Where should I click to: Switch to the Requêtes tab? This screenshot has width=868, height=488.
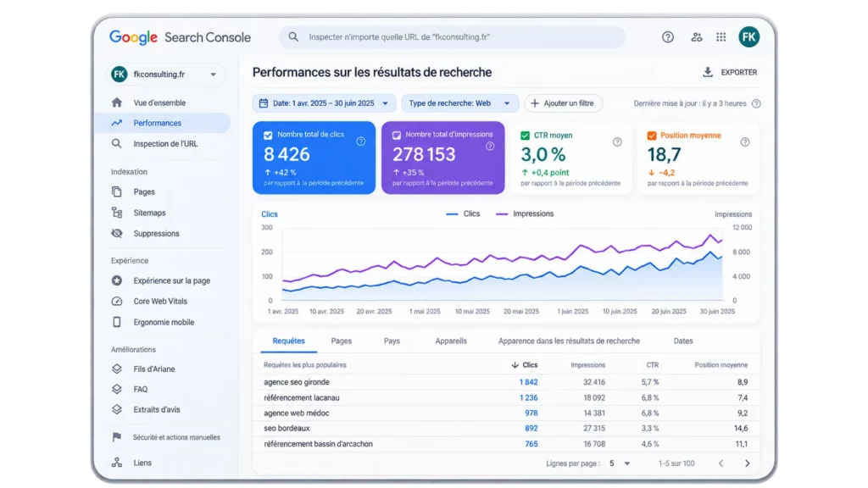click(288, 341)
